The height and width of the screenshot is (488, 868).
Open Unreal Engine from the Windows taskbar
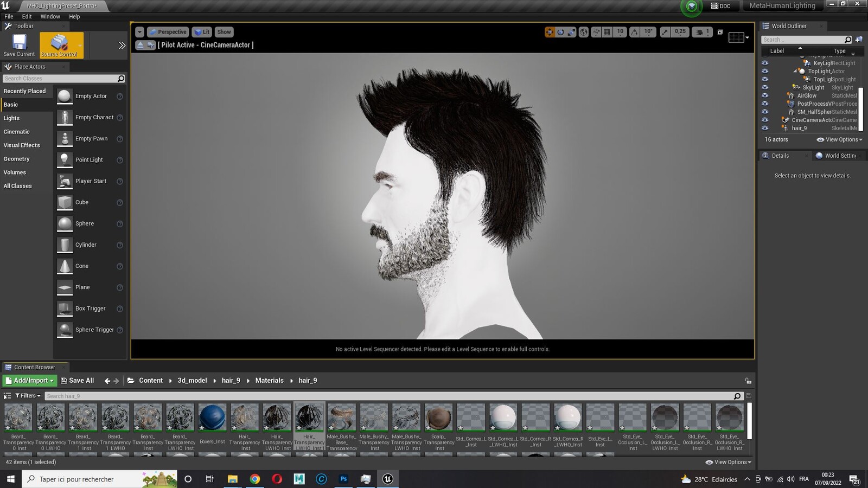[x=388, y=479]
